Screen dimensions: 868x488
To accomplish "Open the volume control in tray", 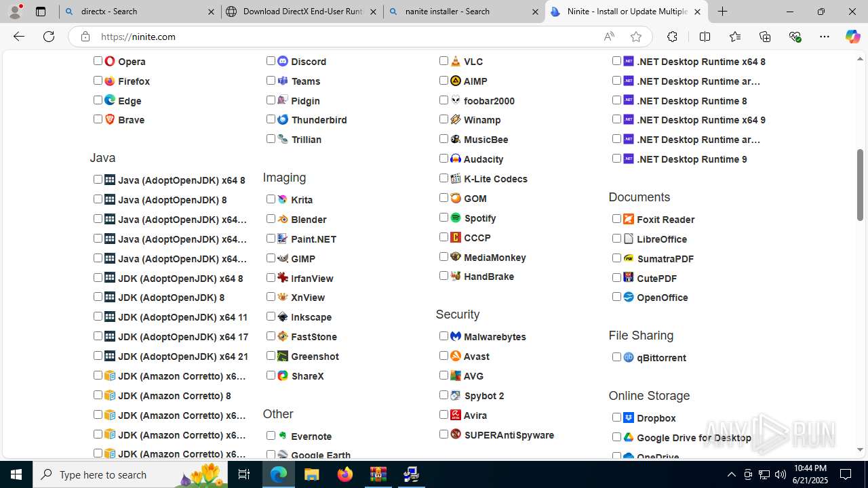I will point(780,474).
